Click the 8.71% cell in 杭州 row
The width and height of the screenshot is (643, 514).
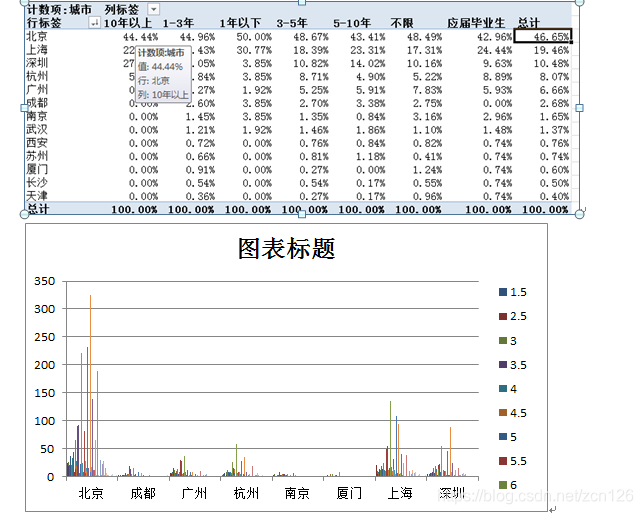[x=314, y=77]
